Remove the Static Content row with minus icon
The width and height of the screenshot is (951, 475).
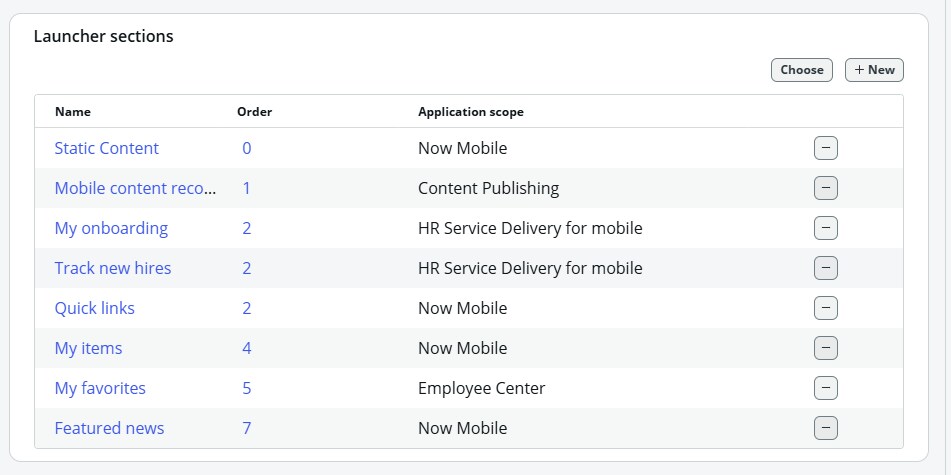[x=825, y=148]
